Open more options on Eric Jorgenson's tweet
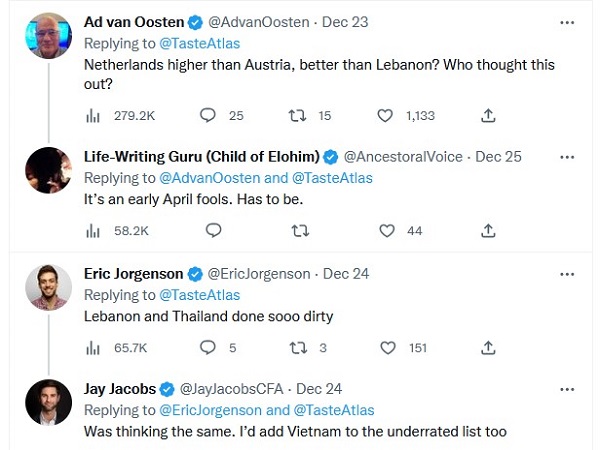600x450 pixels. click(x=567, y=273)
